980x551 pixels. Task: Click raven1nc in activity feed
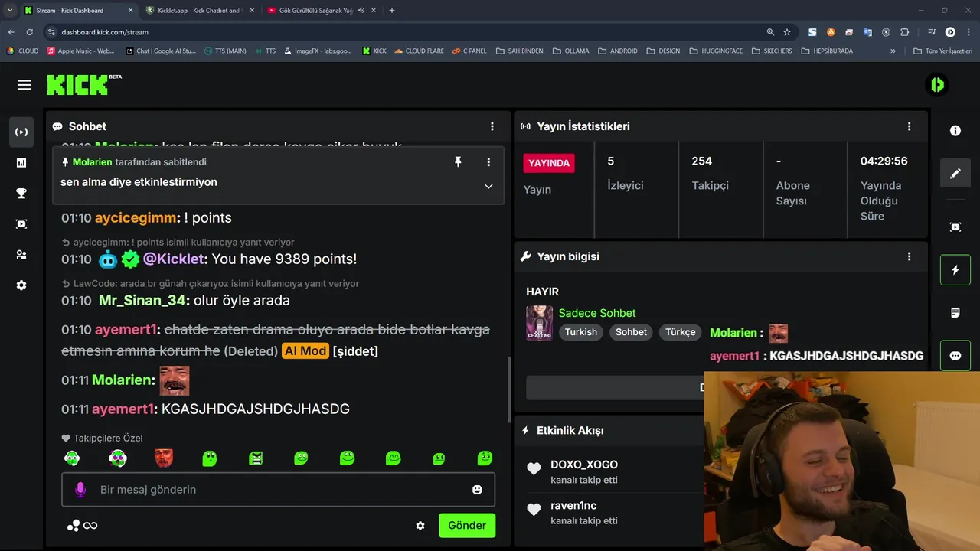click(573, 506)
